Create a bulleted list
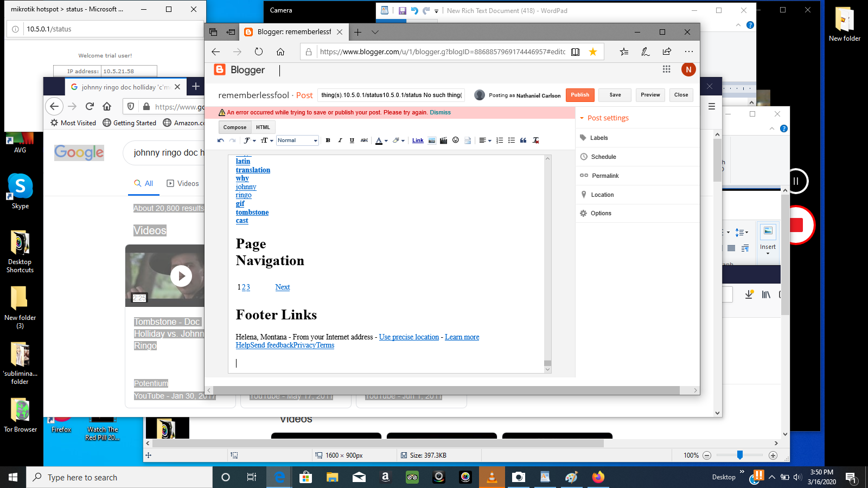 [x=512, y=140]
